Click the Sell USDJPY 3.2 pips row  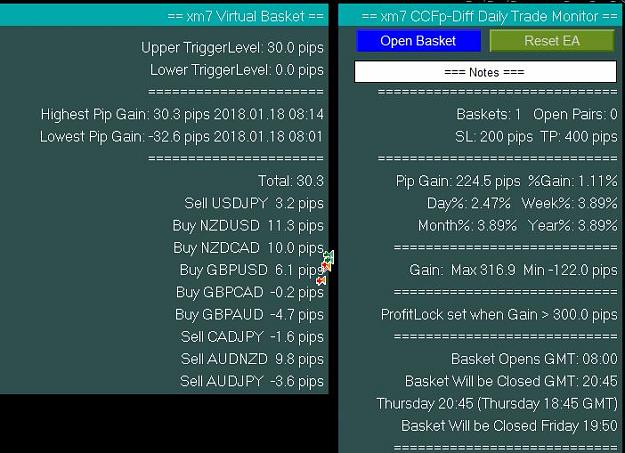pos(254,204)
